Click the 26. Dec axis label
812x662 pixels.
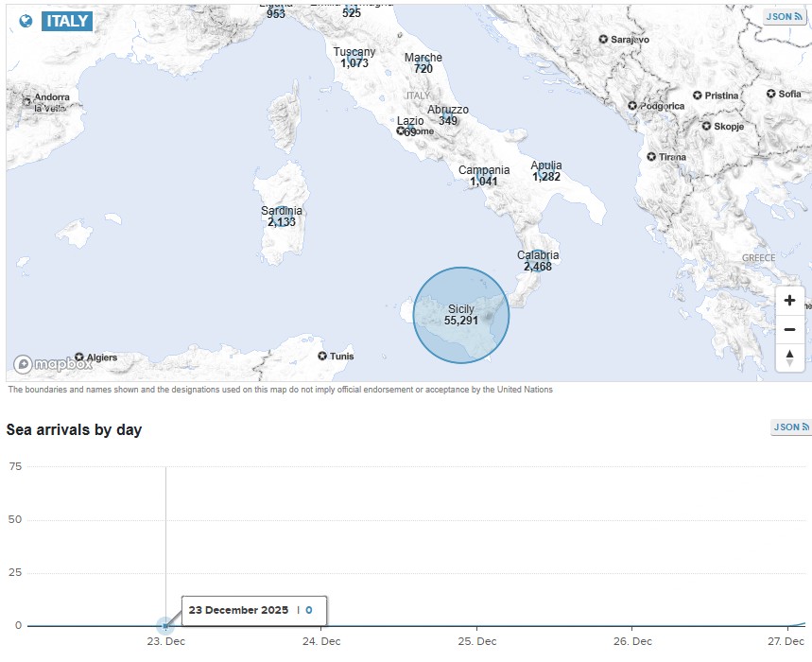coord(632,641)
